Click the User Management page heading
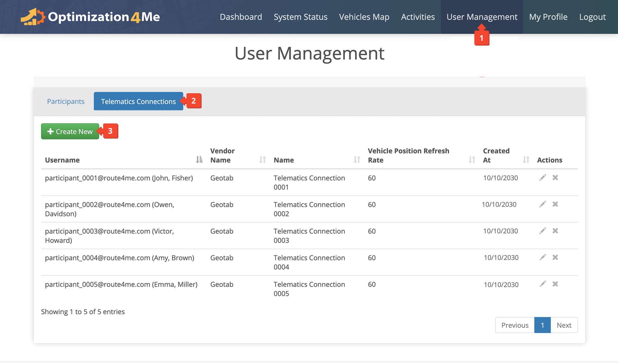Image resolution: width=618 pixels, height=364 pixels. pos(310,53)
